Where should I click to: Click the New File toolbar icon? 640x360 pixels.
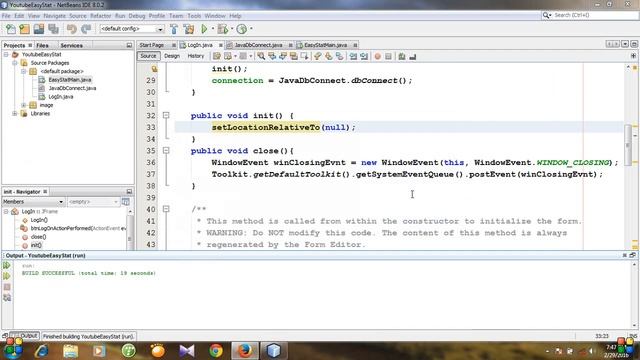pyautogui.click(x=11, y=29)
